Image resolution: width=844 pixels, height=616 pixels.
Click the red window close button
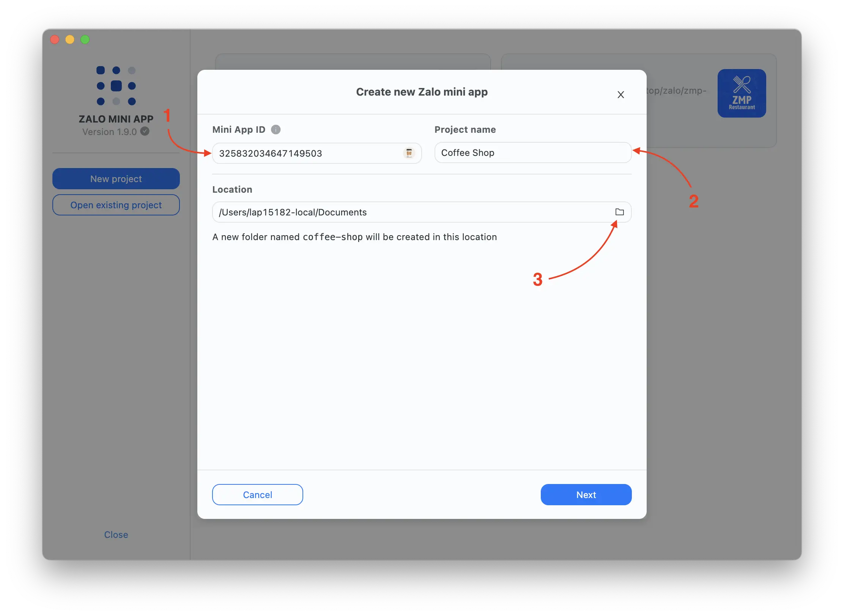pyautogui.click(x=55, y=39)
